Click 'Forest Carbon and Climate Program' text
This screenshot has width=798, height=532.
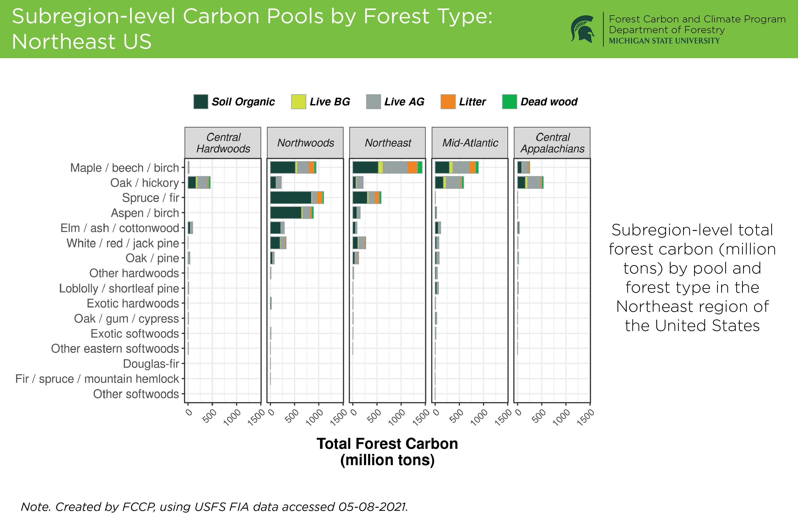tap(697, 19)
